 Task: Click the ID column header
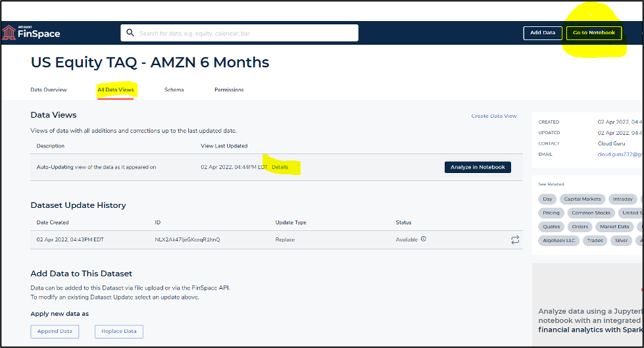(x=158, y=222)
